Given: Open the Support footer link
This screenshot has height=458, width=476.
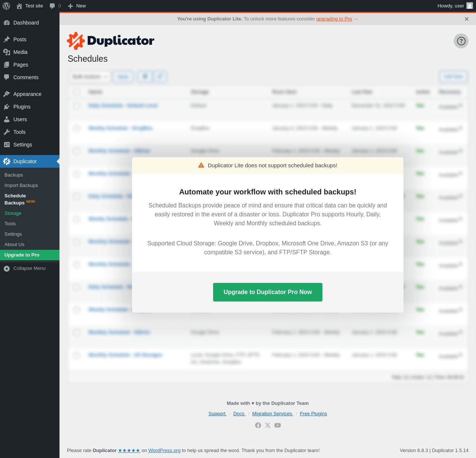Looking at the screenshot, I should click(x=218, y=414).
